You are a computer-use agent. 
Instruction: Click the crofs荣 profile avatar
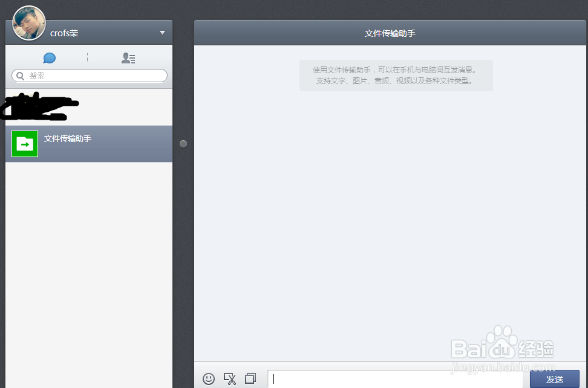click(28, 23)
